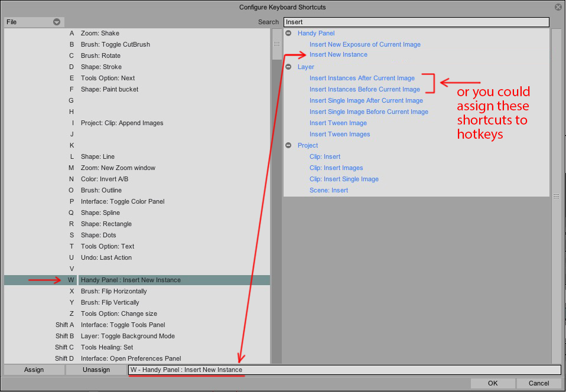The image size is (566, 392).
Task: Select Shift D Open Preferences Panel row
Action: (x=137, y=358)
